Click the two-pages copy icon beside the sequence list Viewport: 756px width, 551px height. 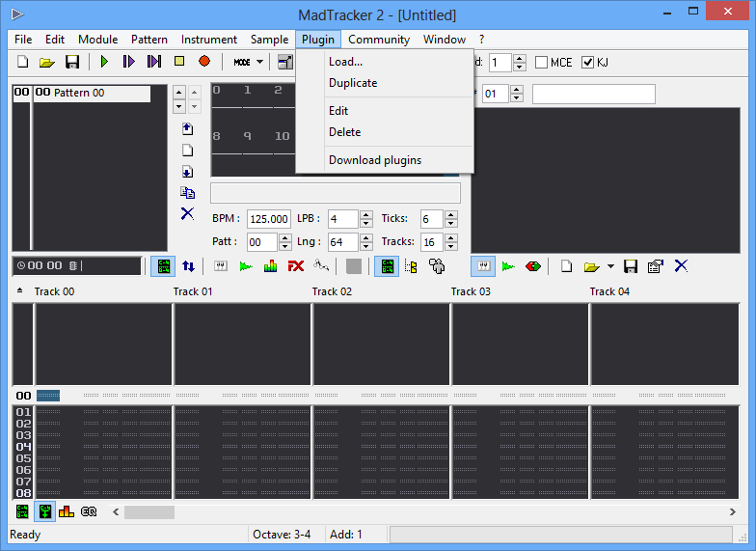187,193
